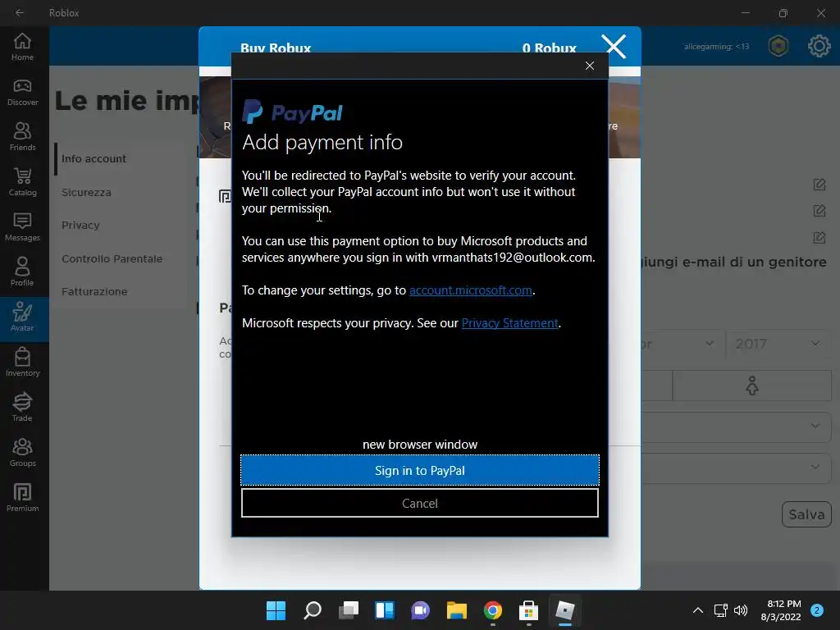Open taskbar Search
840x630 pixels.
(x=313, y=610)
